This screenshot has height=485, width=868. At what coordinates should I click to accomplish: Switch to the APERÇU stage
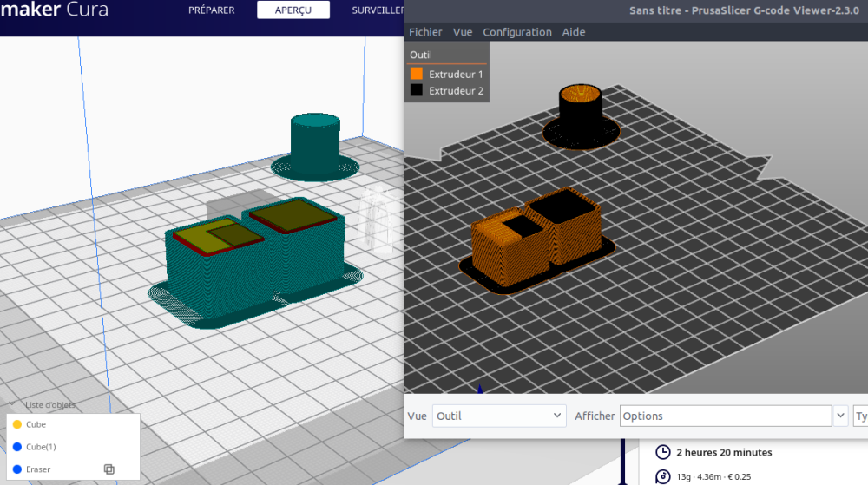point(293,10)
